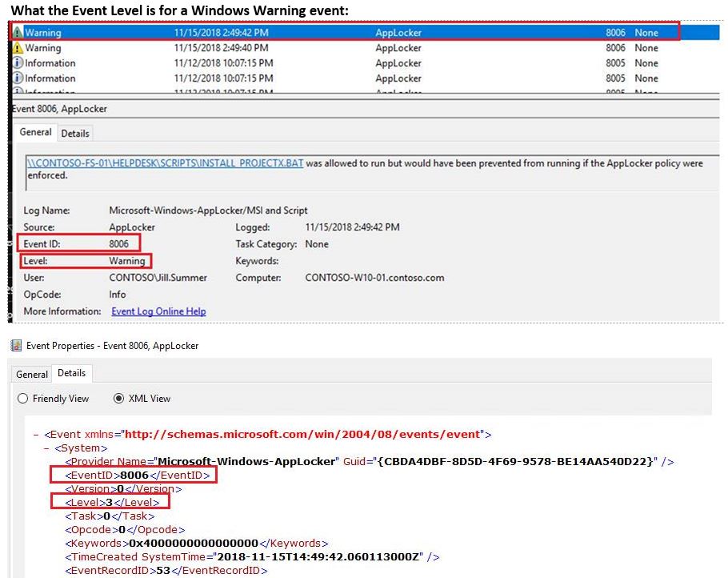Click the Opcode 0 XML line
728x578 pixels.
click(x=125, y=530)
